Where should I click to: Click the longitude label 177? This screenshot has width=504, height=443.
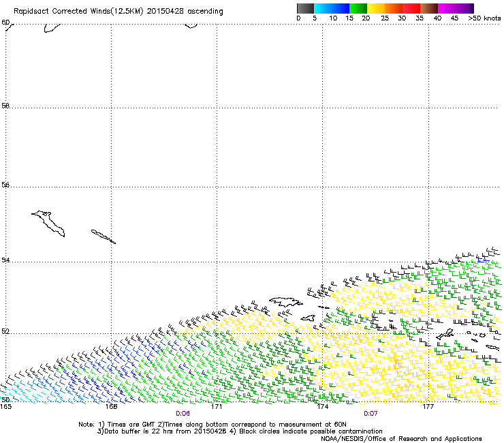tap(428, 407)
